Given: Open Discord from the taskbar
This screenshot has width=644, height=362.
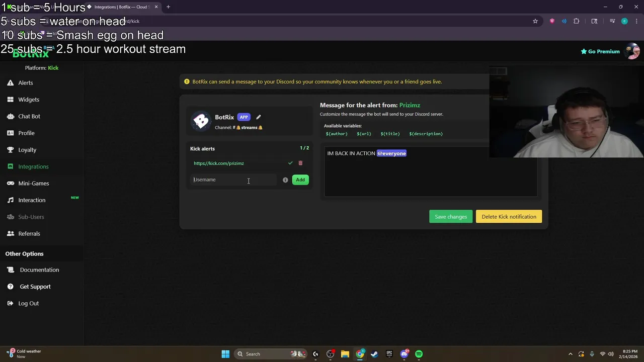Looking at the screenshot, I should pos(404,354).
